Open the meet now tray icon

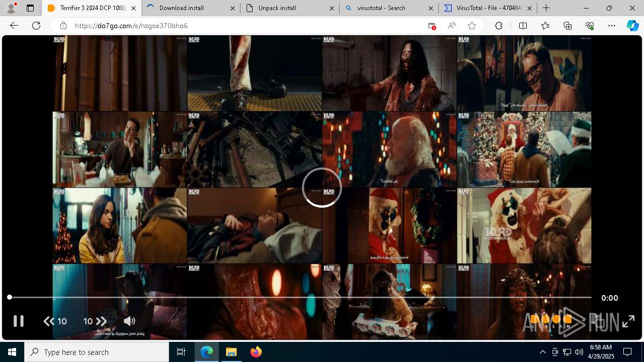click(x=555, y=352)
